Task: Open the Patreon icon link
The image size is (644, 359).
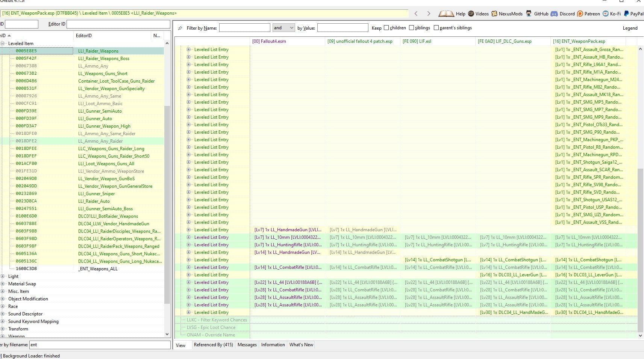Action: pos(580,14)
